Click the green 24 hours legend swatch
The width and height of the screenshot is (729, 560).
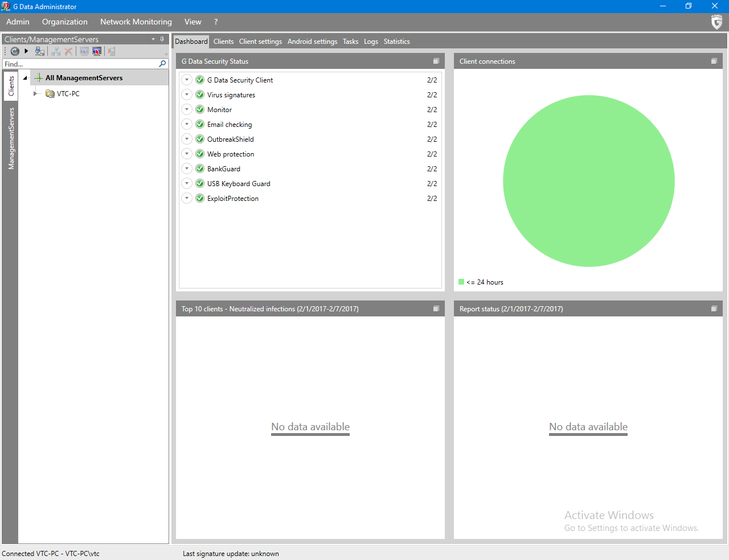coord(461,282)
